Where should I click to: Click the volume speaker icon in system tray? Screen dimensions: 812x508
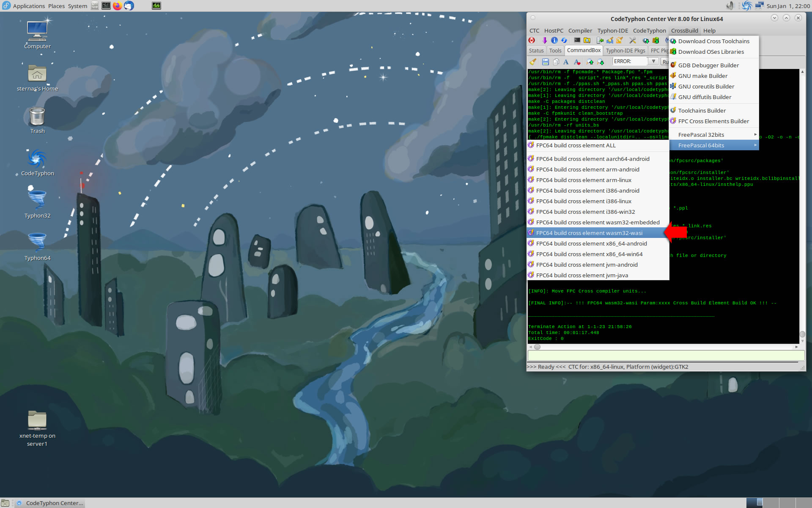pyautogui.click(x=730, y=6)
